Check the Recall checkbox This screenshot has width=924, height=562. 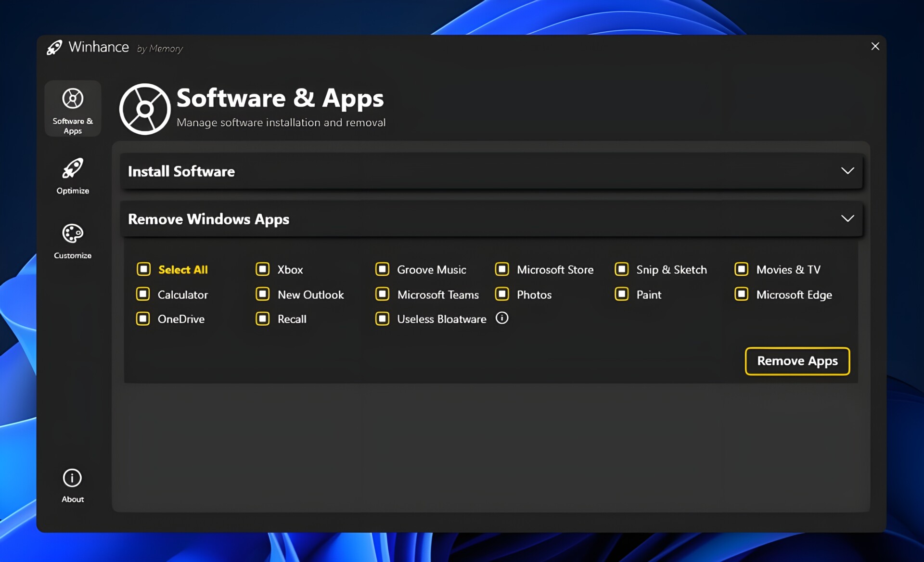pyautogui.click(x=263, y=319)
